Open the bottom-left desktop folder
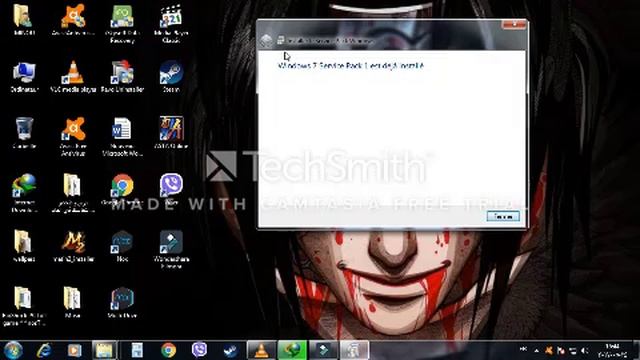The width and height of the screenshot is (640, 360). pyautogui.click(x=23, y=306)
